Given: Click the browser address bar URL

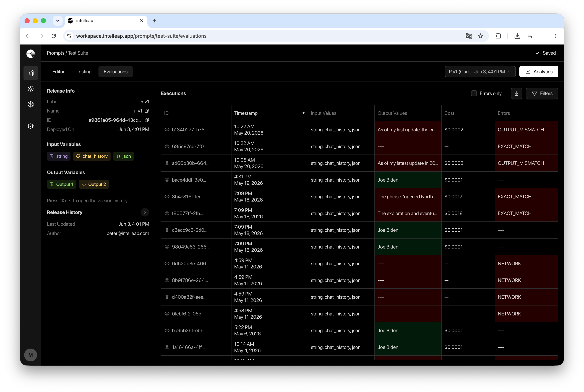Looking at the screenshot, I should tap(141, 36).
